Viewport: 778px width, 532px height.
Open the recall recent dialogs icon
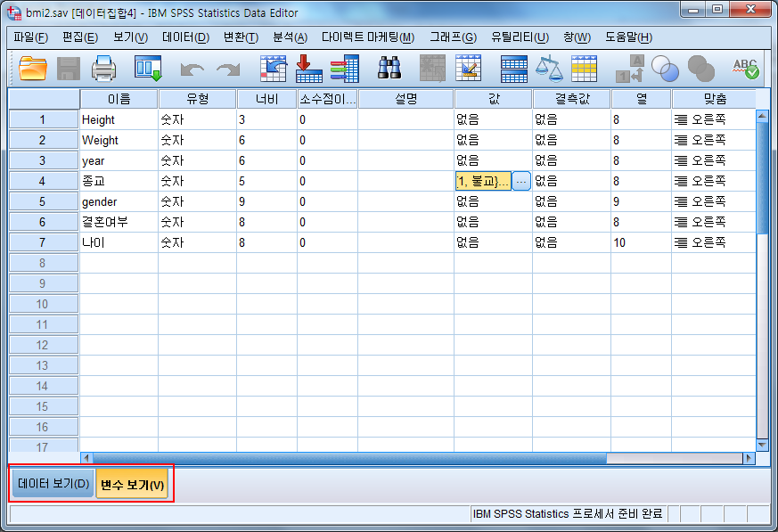coord(147,68)
